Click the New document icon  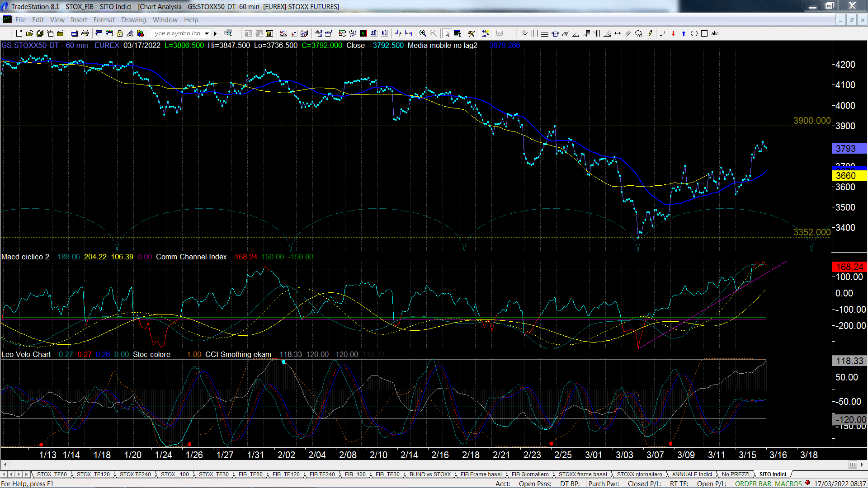[19, 33]
